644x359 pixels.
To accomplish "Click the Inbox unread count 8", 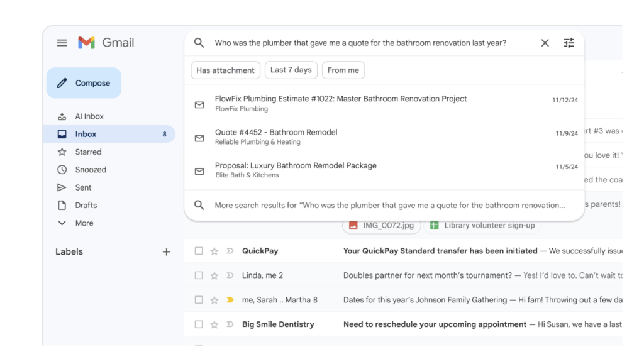I will (x=164, y=135).
